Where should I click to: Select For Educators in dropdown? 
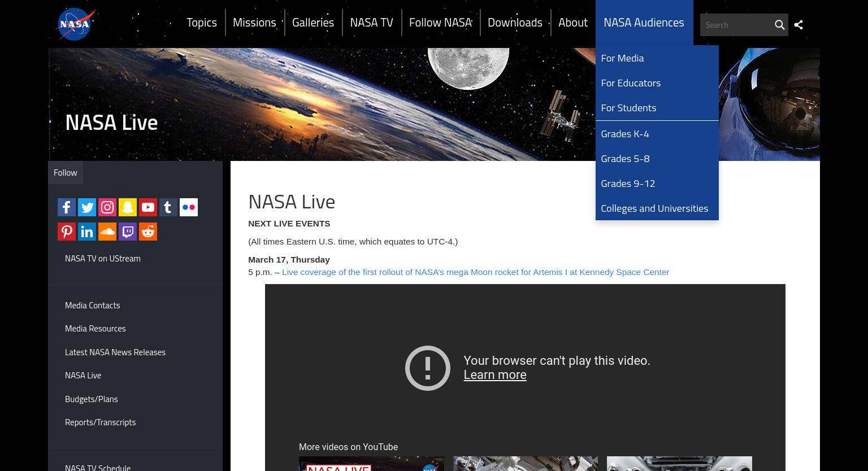point(657,83)
